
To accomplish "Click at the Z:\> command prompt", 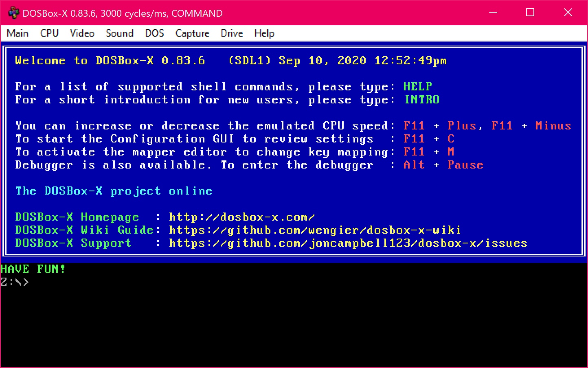I will [x=15, y=281].
